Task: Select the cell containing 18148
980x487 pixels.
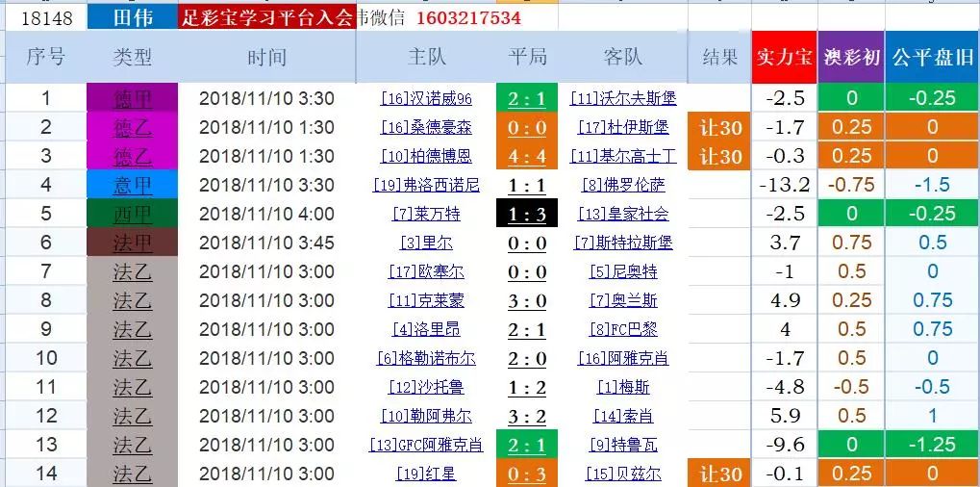Action: pos(45,17)
